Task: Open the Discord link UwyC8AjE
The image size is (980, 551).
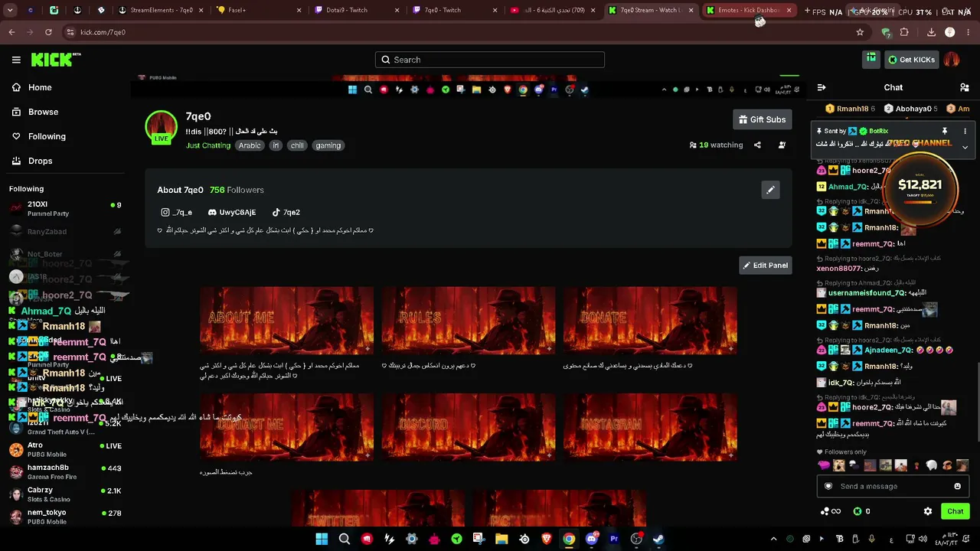Action: coord(232,212)
